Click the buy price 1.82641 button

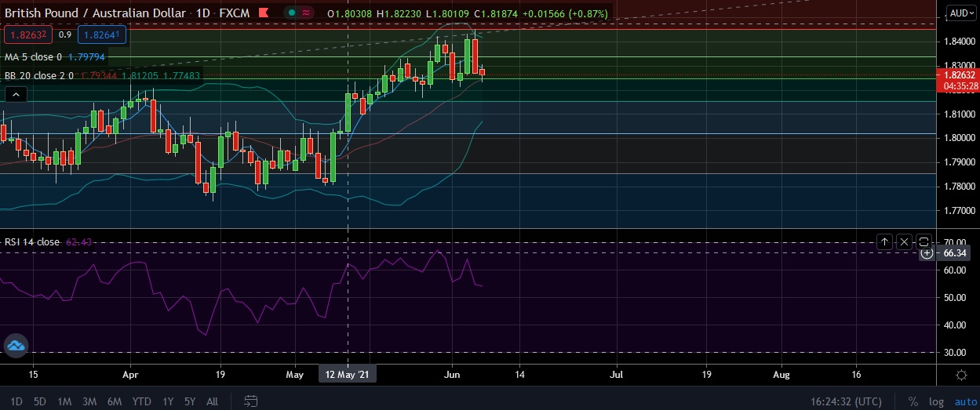[104, 34]
